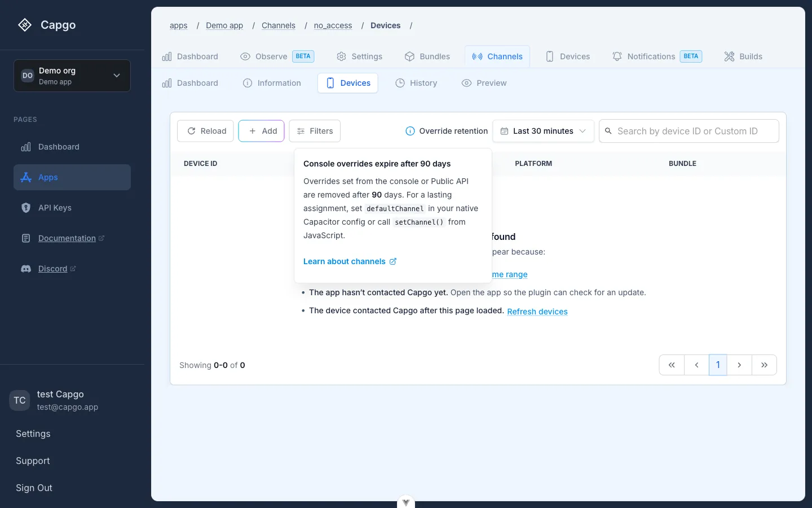Open the channel Dashboard sub-tab

click(190, 83)
